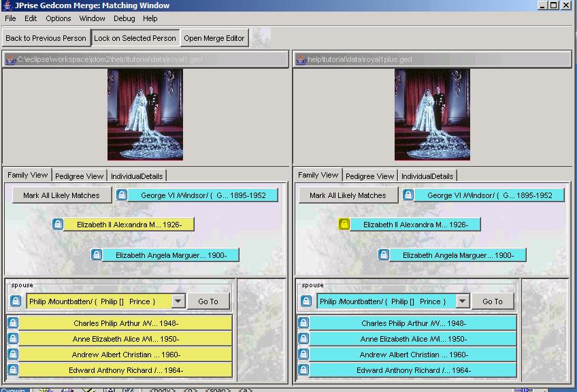Select the yellow Anne Elizabeth Alice entry on left
The width and height of the screenshot is (577, 392).
pos(125,339)
